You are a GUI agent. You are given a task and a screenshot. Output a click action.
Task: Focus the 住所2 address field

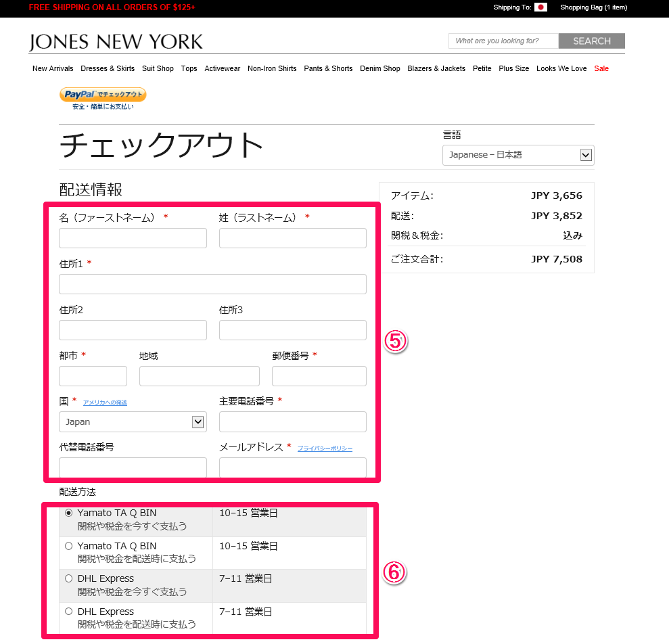[x=133, y=330]
